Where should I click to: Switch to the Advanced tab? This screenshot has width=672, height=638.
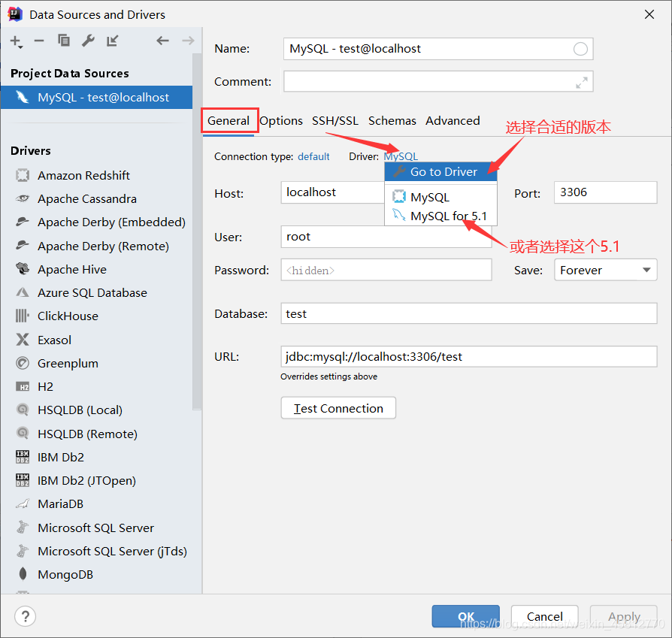pyautogui.click(x=453, y=121)
